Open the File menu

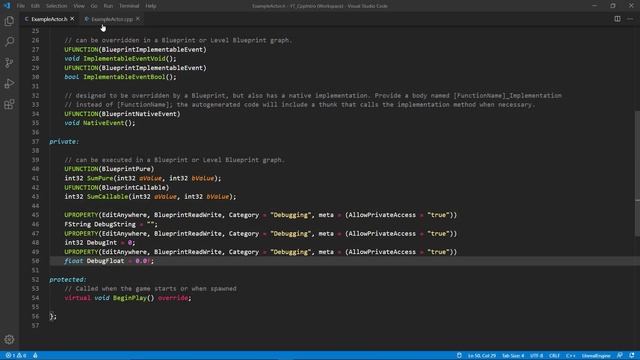[21, 6]
